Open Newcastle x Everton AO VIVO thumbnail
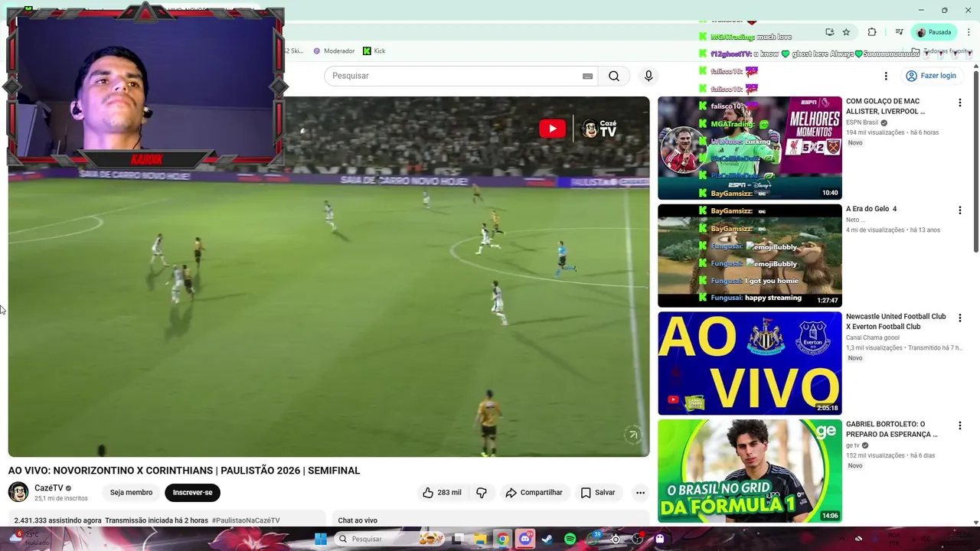Viewport: 980px width, 551px height. pos(750,364)
